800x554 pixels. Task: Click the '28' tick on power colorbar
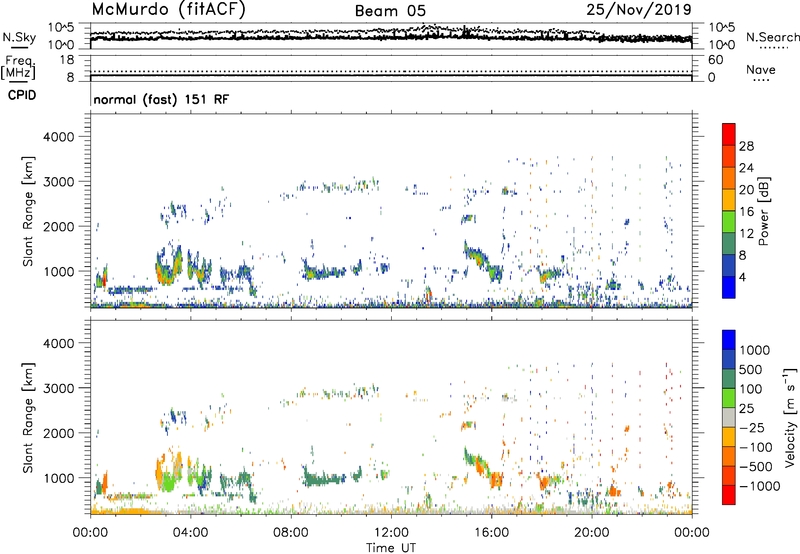pos(746,146)
